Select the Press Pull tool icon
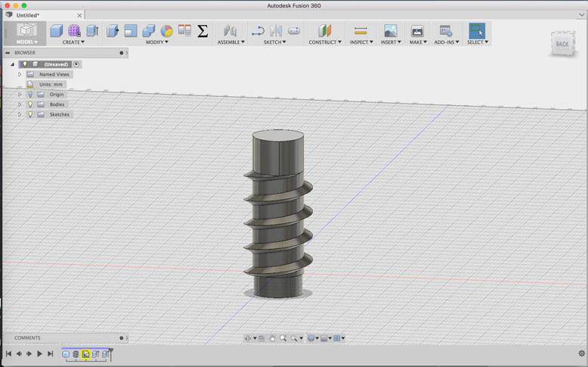 (113, 31)
